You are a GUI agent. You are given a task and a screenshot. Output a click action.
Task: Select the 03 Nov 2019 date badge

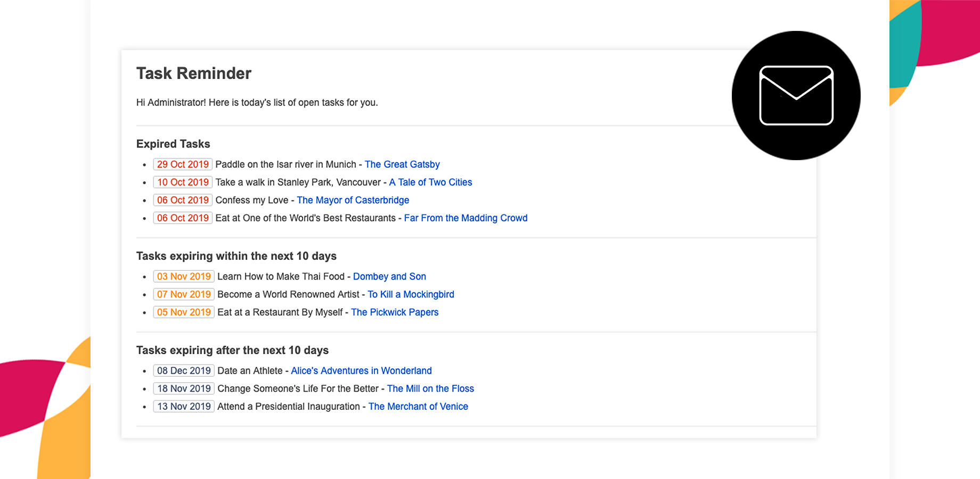click(x=184, y=277)
